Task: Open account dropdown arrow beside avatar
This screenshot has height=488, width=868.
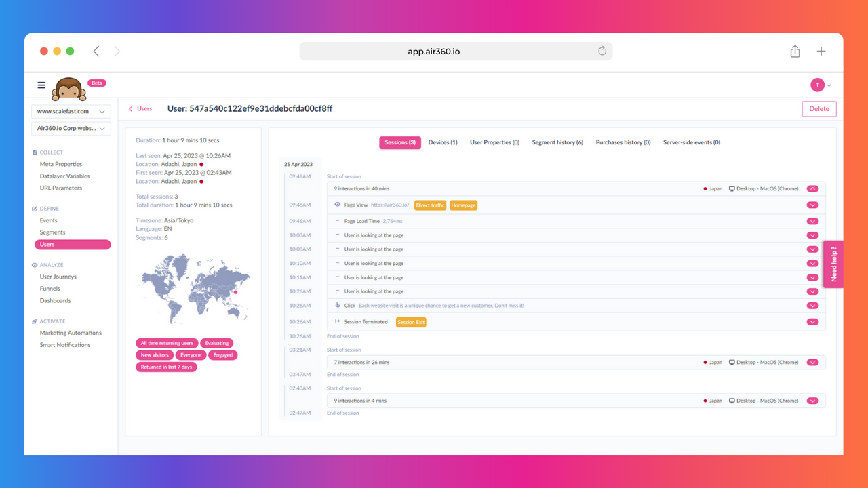Action: click(829, 85)
